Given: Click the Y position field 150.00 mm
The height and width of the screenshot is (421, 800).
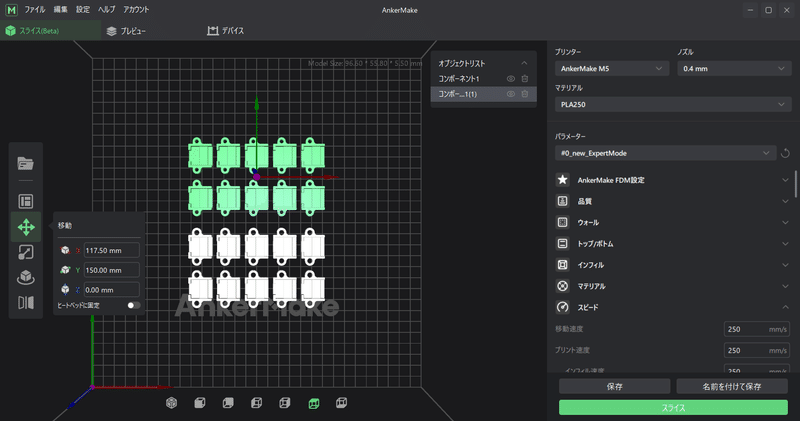Looking at the screenshot, I should click(111, 270).
